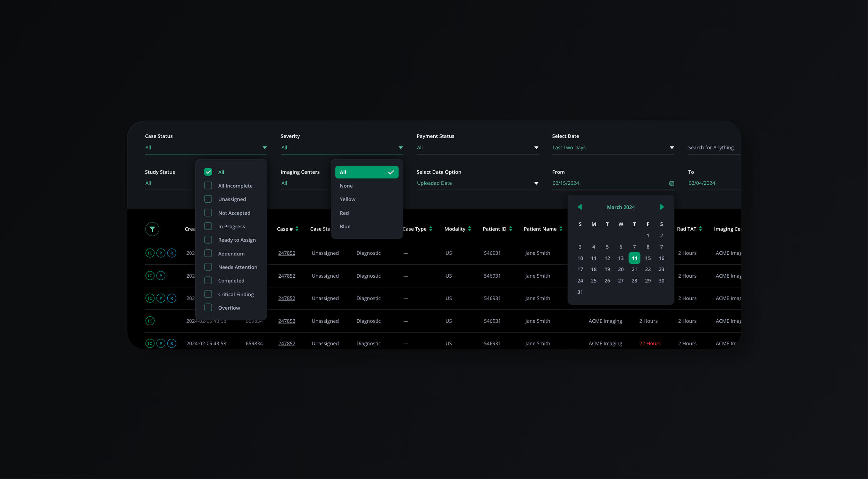The height and width of the screenshot is (479, 868).
Task: Choose Yellow in severity list
Action: click(348, 199)
